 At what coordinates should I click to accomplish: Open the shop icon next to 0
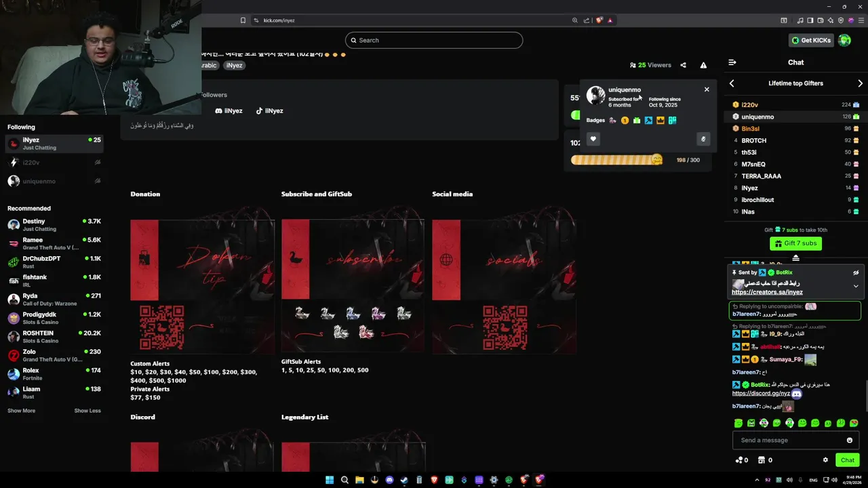[x=765, y=460]
